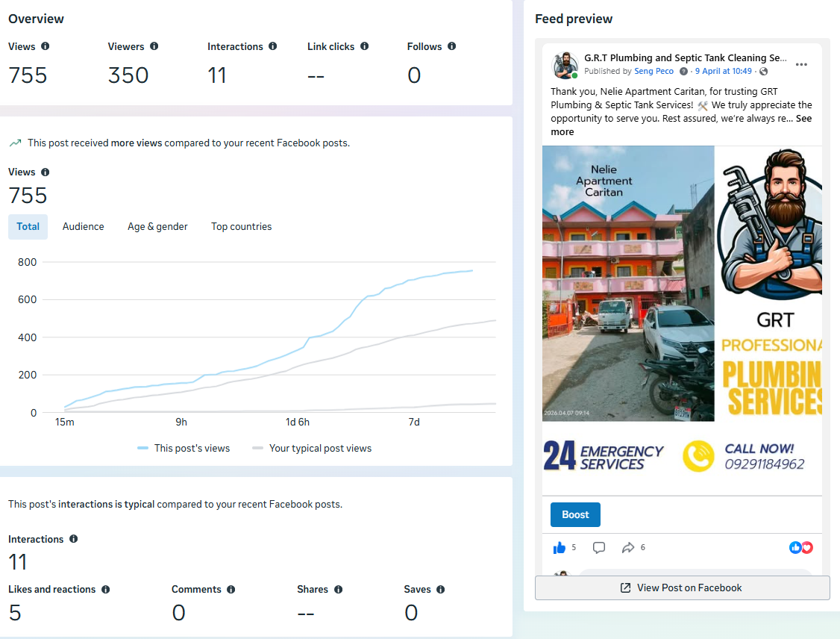Click the 9 April at 10:49 timestamp
Screen dimensions: 840x639
point(723,72)
